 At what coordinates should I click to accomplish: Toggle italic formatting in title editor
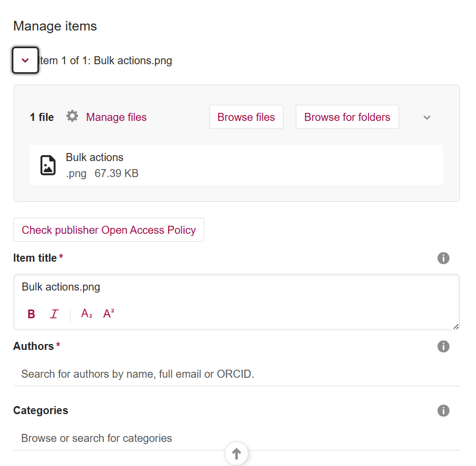tap(54, 314)
